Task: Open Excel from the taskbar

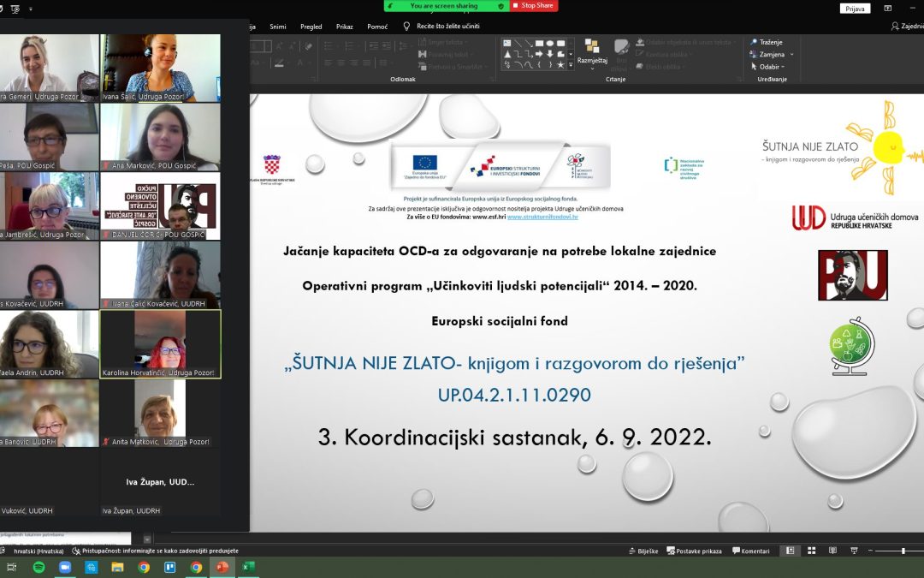Action: pyautogui.click(x=248, y=567)
